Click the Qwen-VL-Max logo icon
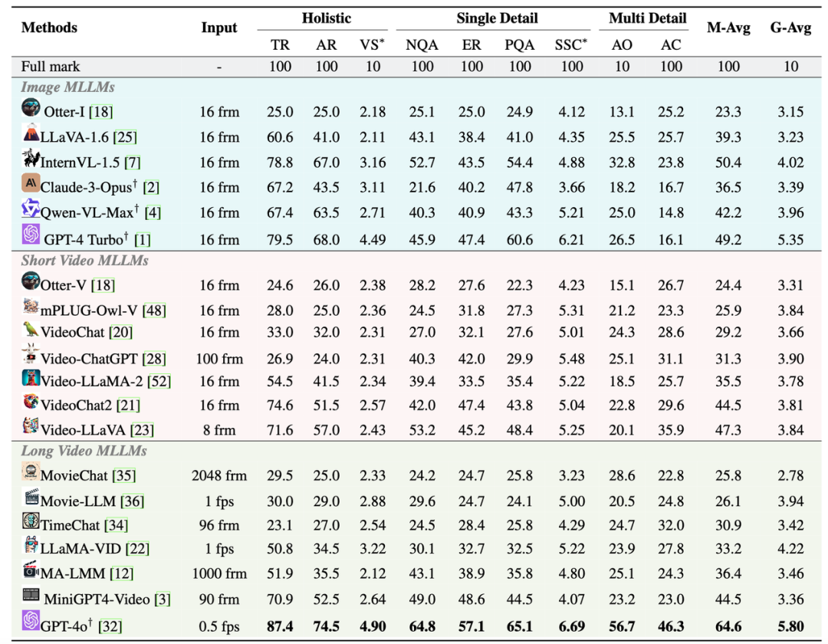 pos(31,209)
